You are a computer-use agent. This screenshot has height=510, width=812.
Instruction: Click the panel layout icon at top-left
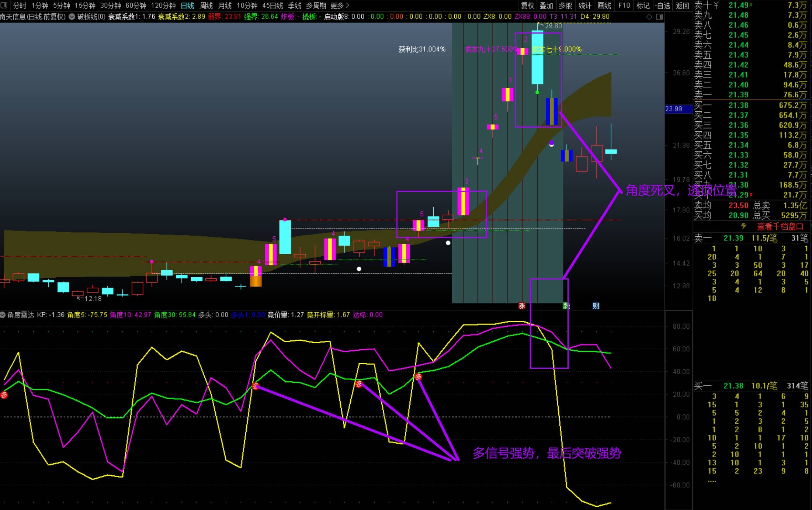pos(4,5)
